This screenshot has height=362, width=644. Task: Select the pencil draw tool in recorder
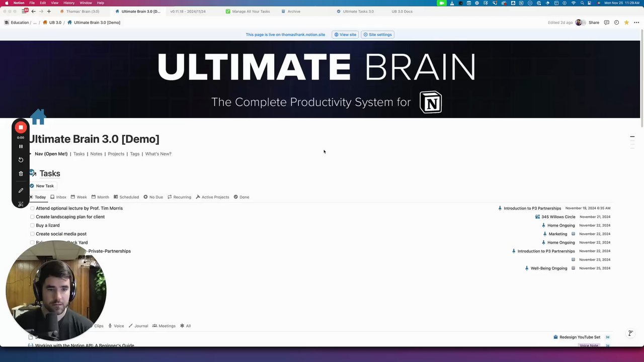(21, 191)
